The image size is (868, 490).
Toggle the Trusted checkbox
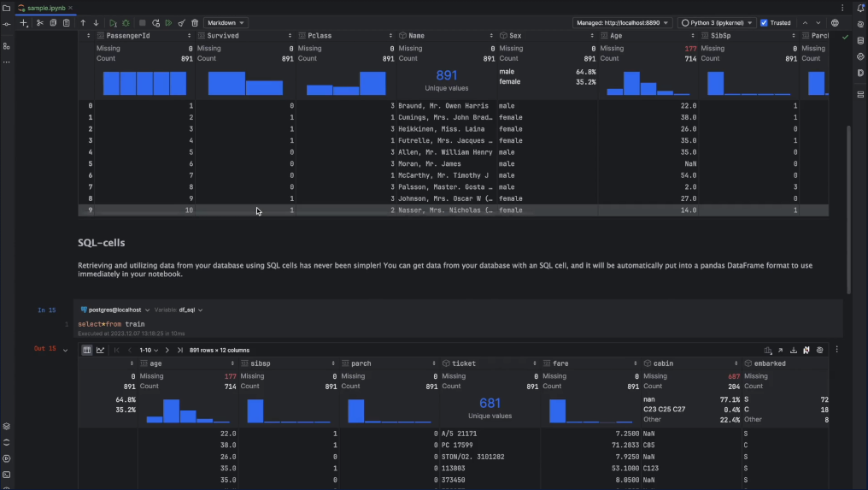[x=764, y=23]
